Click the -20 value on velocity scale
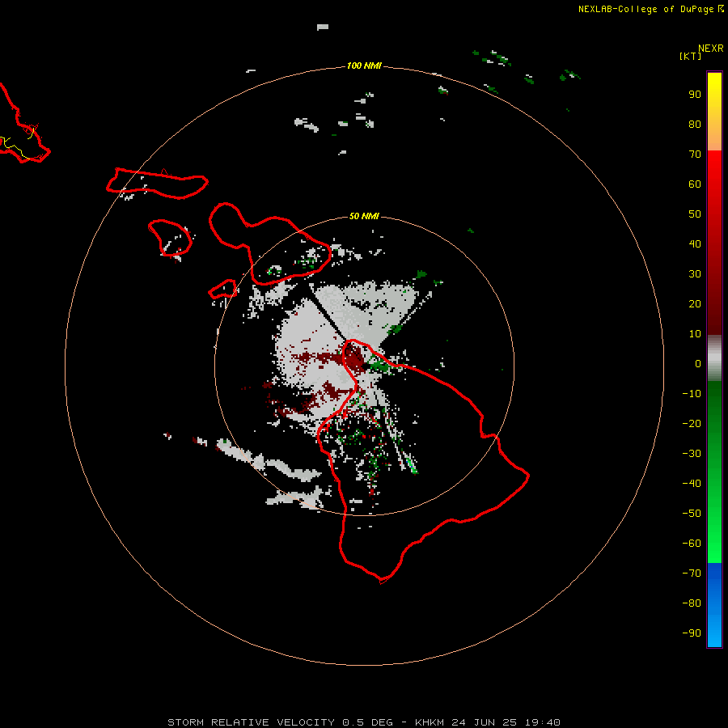The width and height of the screenshot is (728, 728). point(692,424)
